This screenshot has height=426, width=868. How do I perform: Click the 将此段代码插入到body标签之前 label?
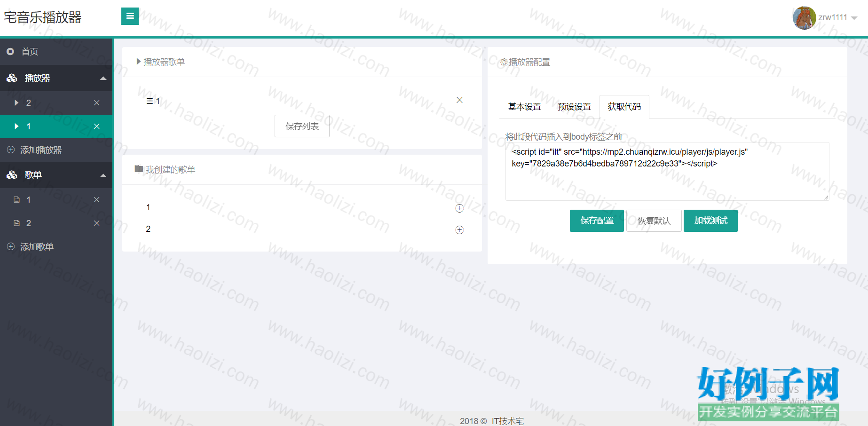pyautogui.click(x=564, y=137)
